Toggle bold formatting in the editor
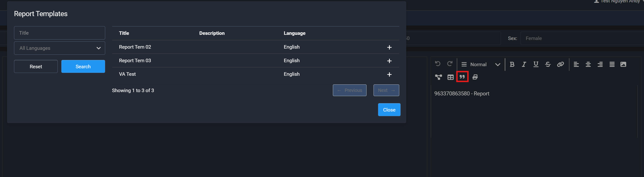644x177 pixels. tap(512, 65)
